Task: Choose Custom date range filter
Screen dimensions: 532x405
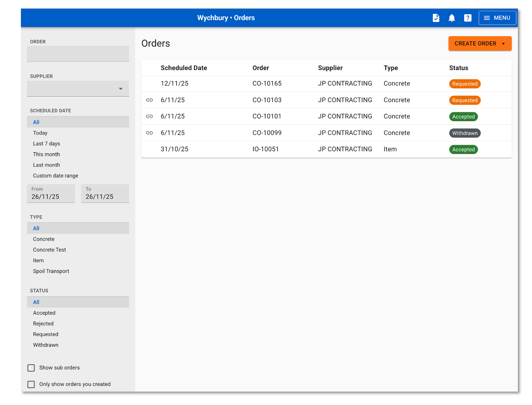Action: [56, 176]
